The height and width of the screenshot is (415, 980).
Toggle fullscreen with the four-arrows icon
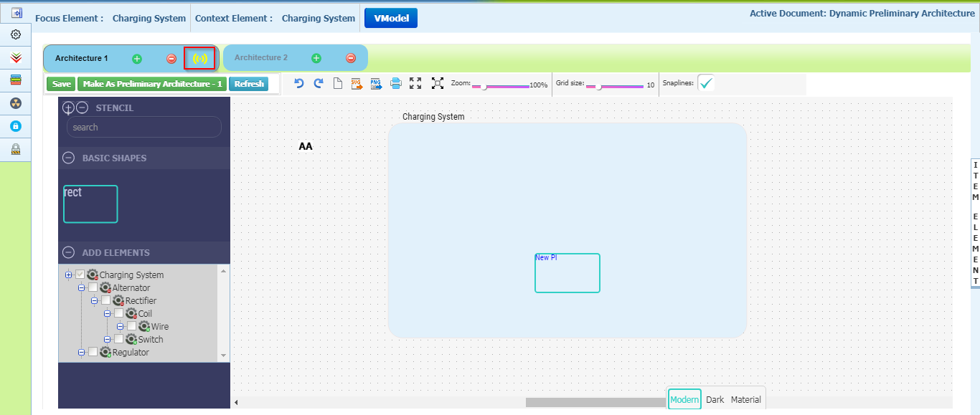click(415, 84)
